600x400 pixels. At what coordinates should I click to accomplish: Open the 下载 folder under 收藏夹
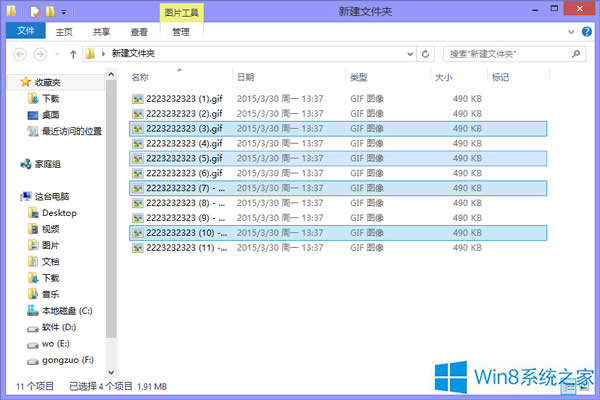[x=34, y=98]
